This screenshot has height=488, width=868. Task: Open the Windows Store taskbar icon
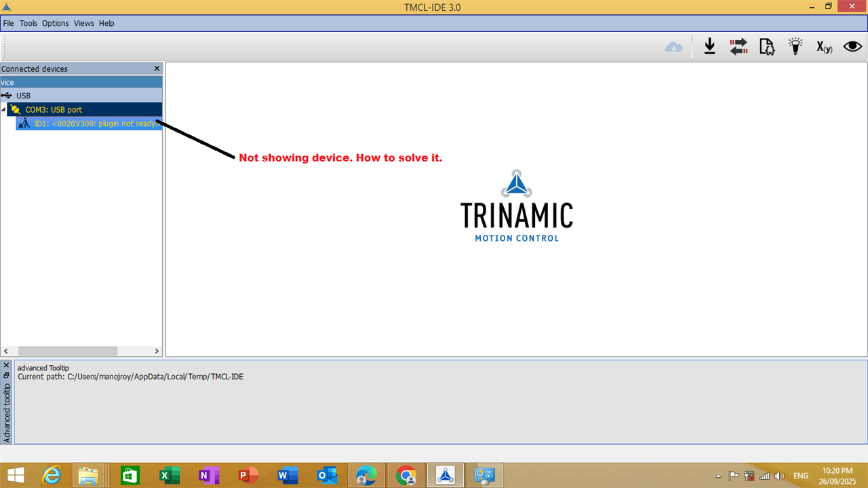click(x=130, y=475)
